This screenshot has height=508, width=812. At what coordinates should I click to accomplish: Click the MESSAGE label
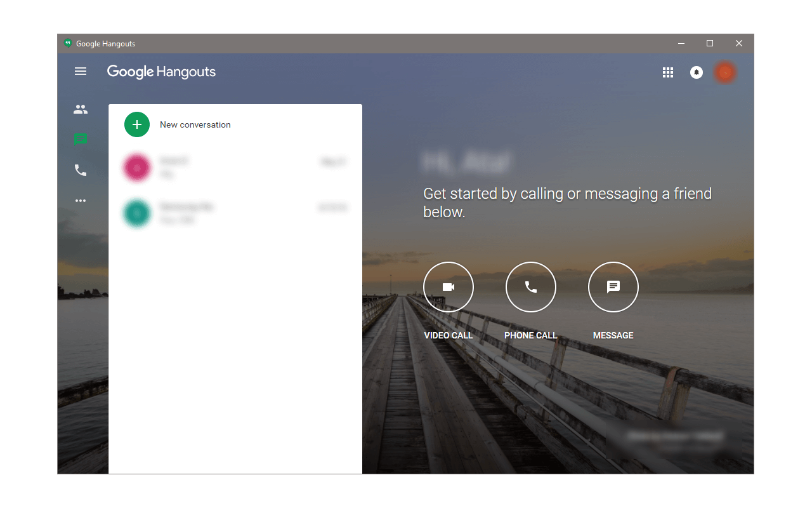coord(613,335)
